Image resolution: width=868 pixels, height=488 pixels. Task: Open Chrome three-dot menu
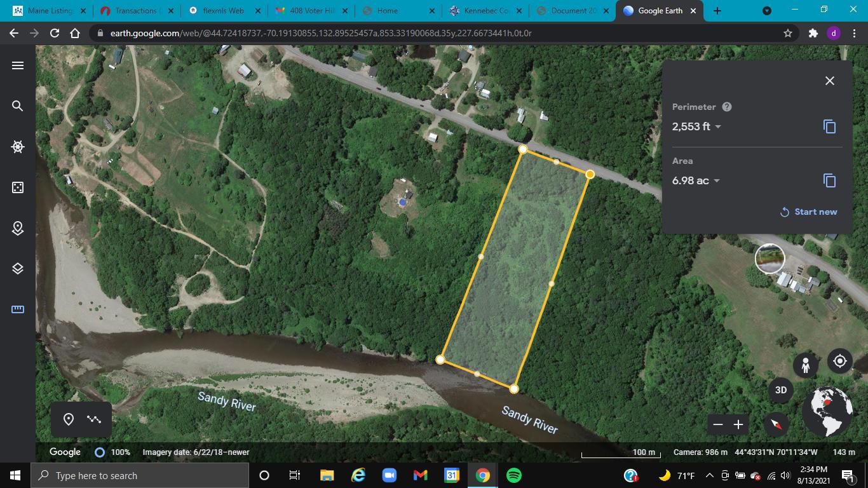point(854,33)
